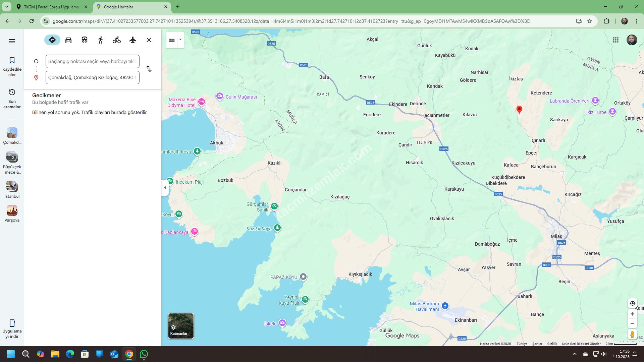Open Katmanlar layers map thumbnail
The width and height of the screenshot is (644, 362).
(x=181, y=326)
